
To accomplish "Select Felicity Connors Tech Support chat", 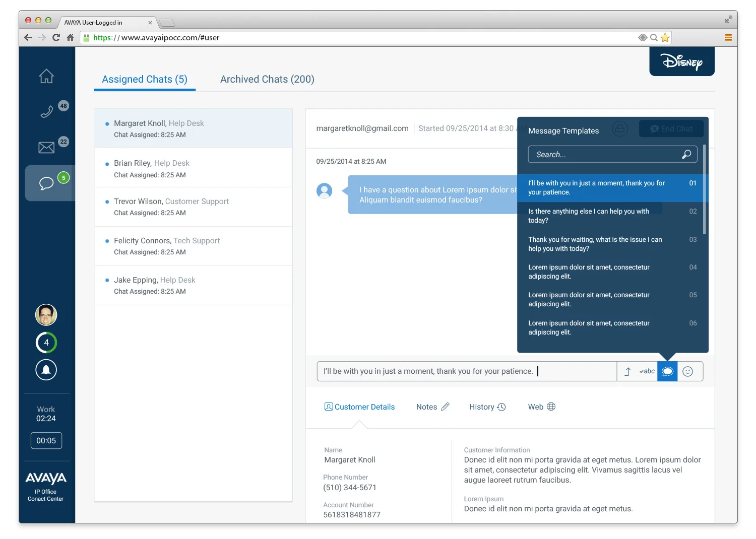I will tap(193, 246).
